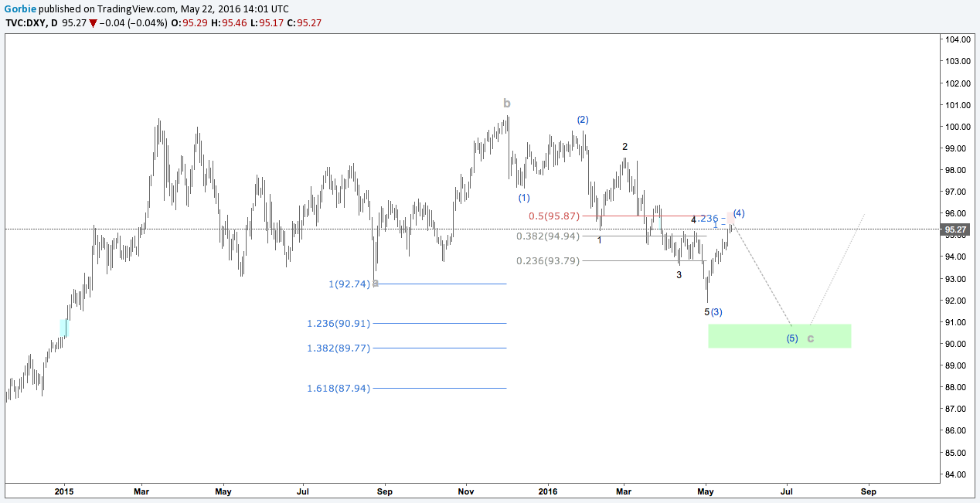The height and width of the screenshot is (503, 980).
Task: Select the 1.382(89.77) Fibonacci extension label
Action: (x=339, y=348)
